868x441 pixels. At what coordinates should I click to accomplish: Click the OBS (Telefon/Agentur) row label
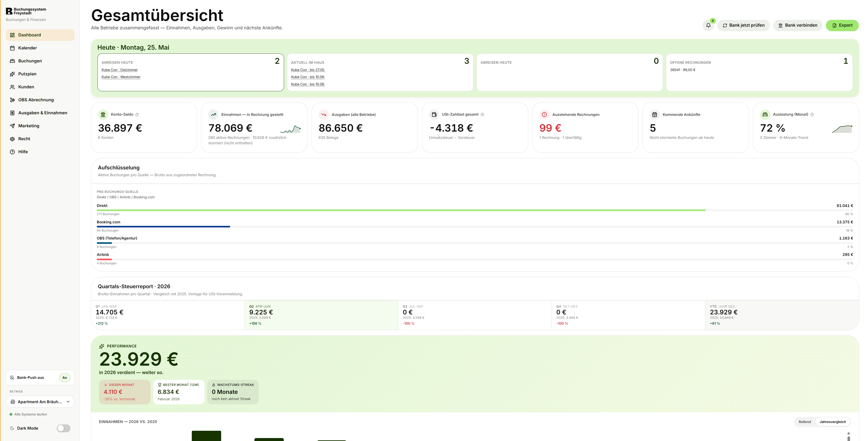point(117,239)
